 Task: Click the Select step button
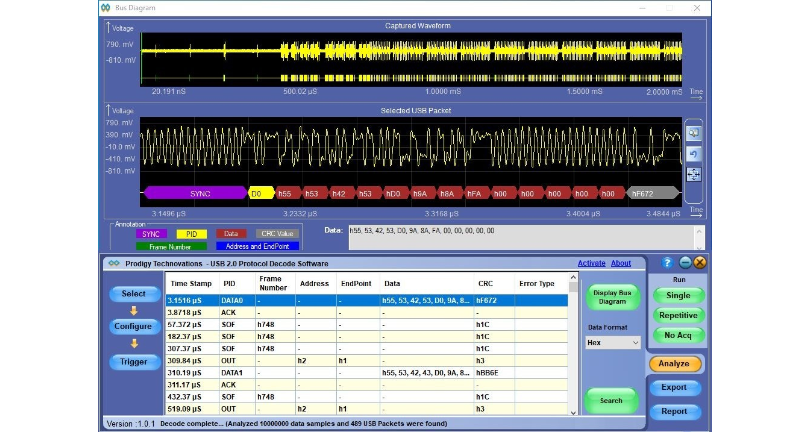click(x=134, y=294)
